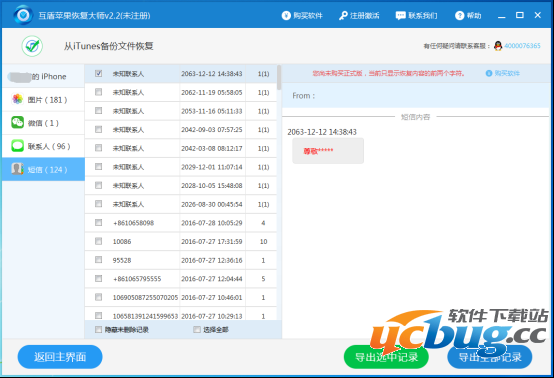The width and height of the screenshot is (554, 378).
Task: Click the message list vertical scrollbar thumb
Action: click(279, 77)
